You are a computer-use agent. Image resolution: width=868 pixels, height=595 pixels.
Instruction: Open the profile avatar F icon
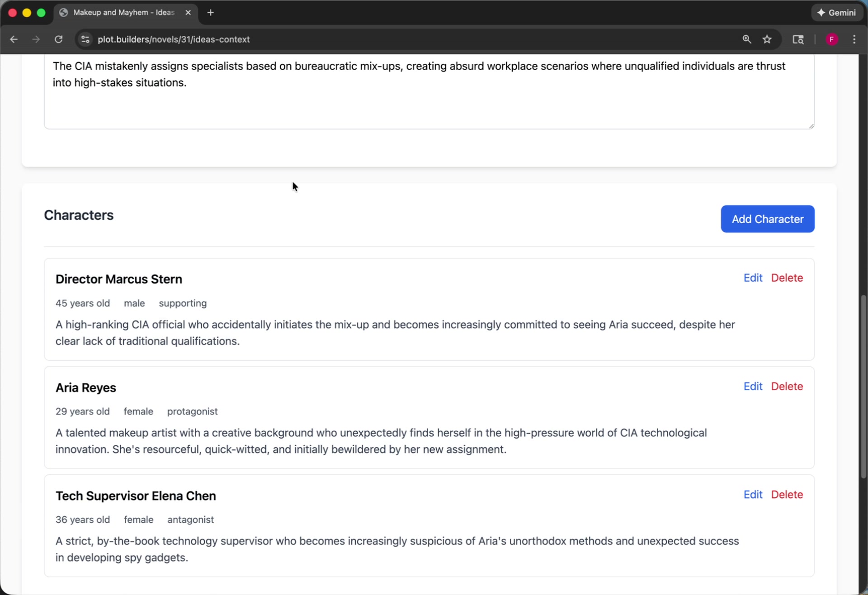pos(831,39)
